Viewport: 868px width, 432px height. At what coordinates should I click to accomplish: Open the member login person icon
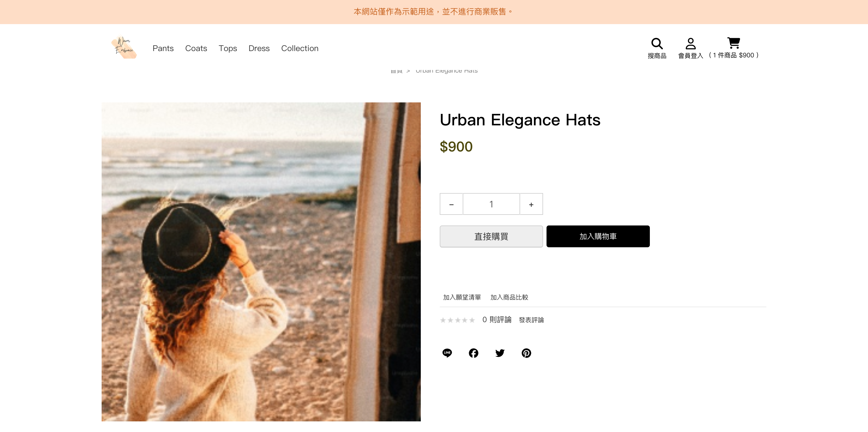[690, 43]
